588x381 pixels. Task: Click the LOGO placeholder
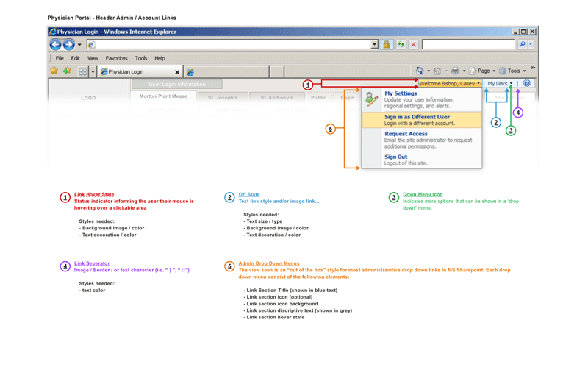[88, 98]
